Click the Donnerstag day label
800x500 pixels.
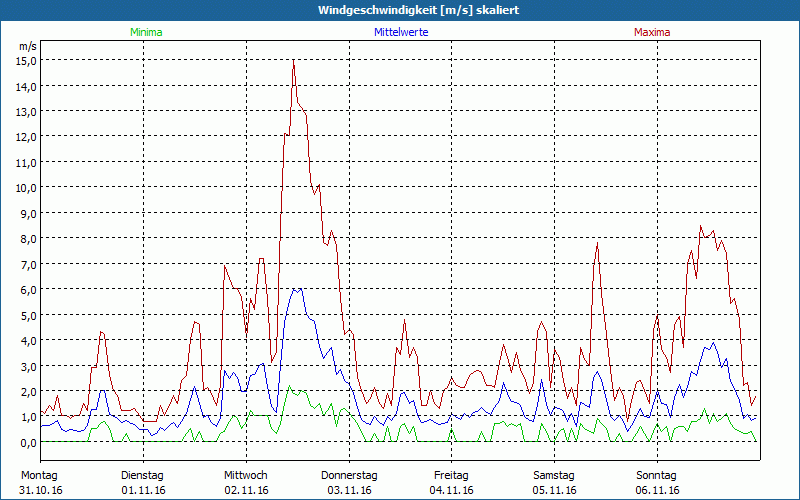point(349,476)
